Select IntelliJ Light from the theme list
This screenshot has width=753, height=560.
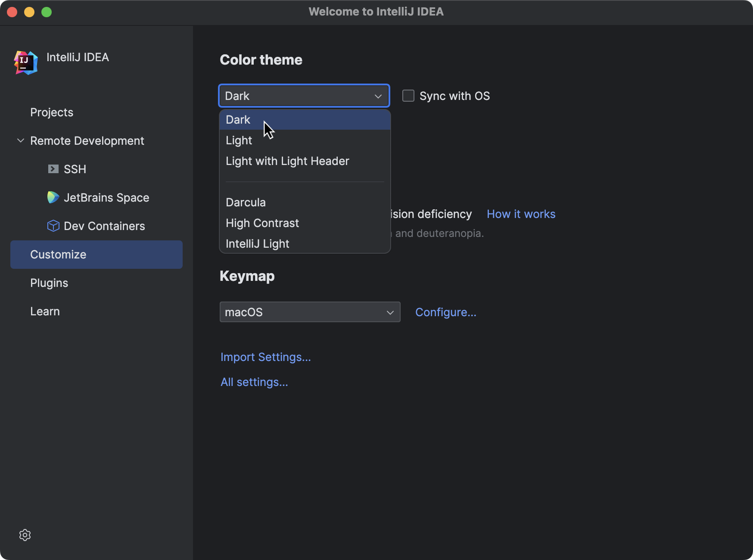(x=257, y=243)
